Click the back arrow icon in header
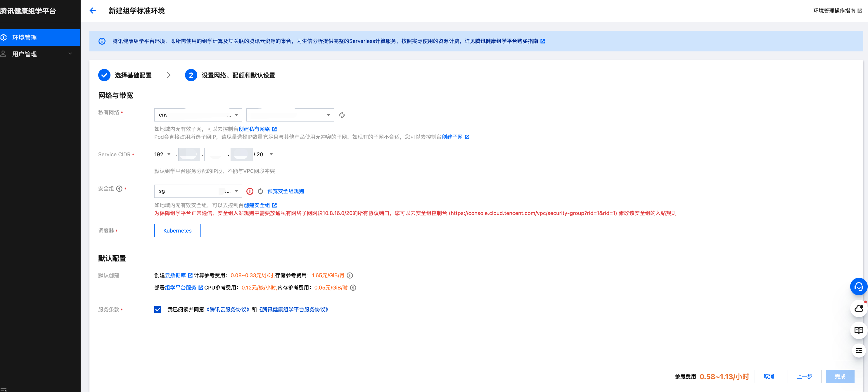Viewport: 868px width, 392px height. click(93, 11)
